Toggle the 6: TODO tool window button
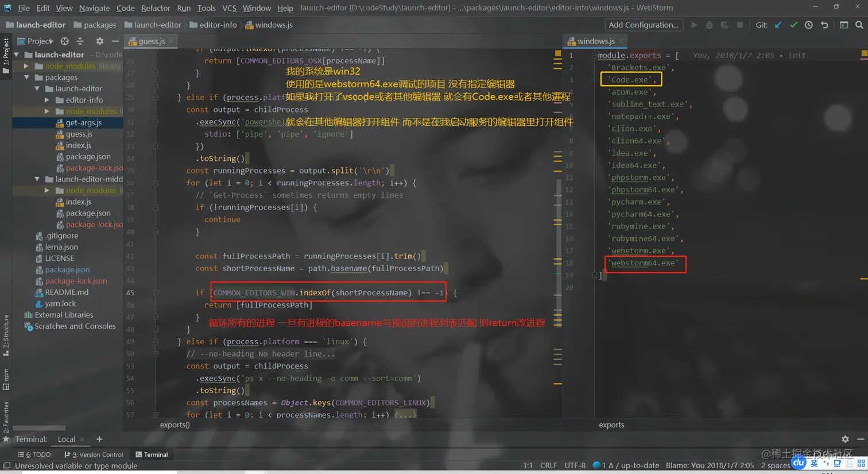The height and width of the screenshot is (474, 868). click(34, 454)
